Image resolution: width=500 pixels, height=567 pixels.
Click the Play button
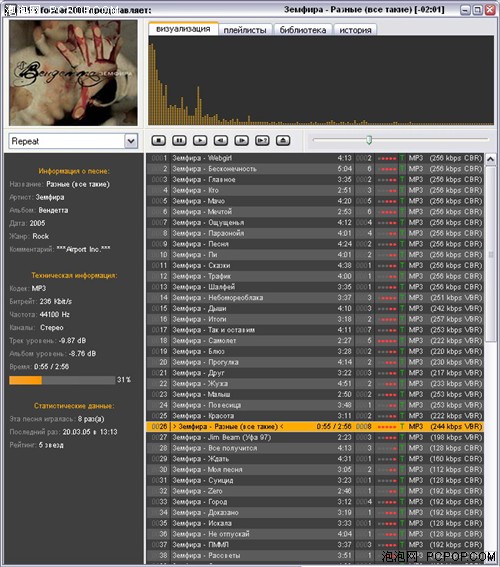(x=200, y=140)
